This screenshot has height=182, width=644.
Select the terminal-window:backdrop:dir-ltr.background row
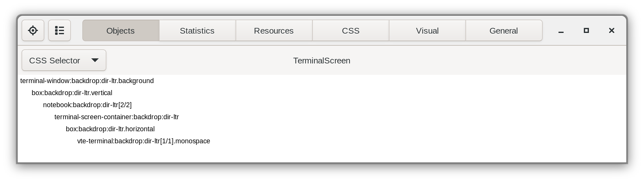(x=87, y=81)
